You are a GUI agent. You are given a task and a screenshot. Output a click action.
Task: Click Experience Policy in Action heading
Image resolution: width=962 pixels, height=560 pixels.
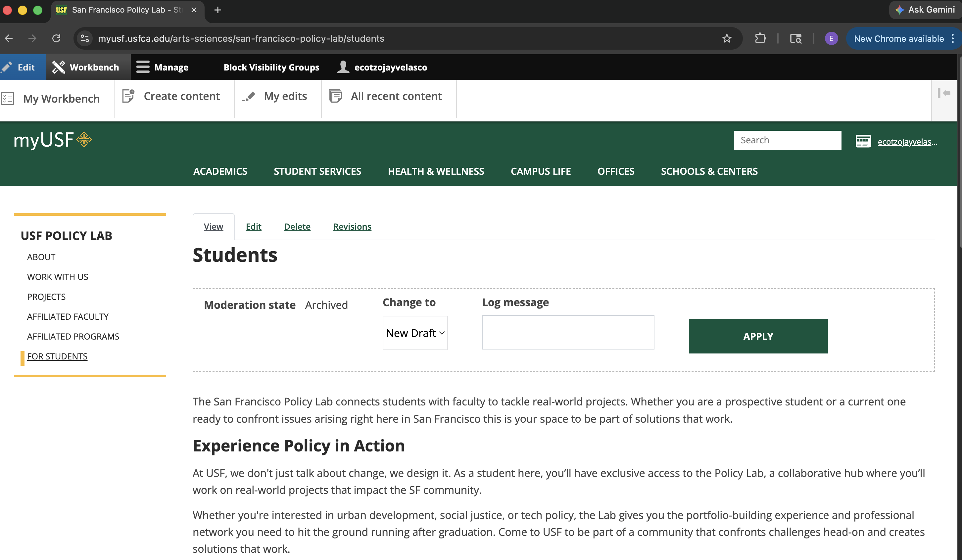point(299,445)
